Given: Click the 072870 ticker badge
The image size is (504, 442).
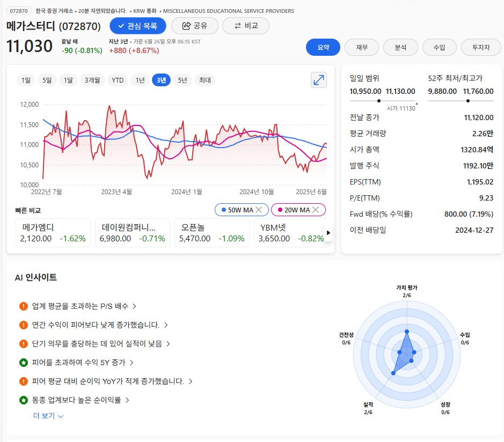Looking at the screenshot, I should [19, 11].
